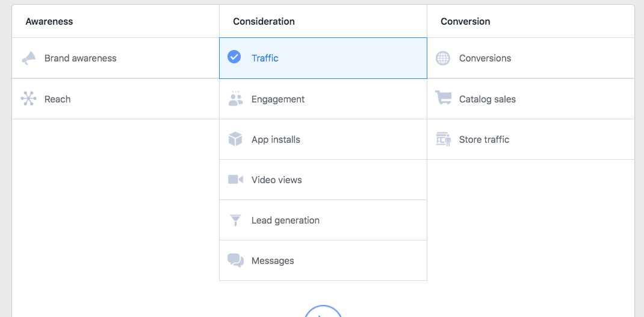The width and height of the screenshot is (644, 317).
Task: Click the App installs box icon
Action: [x=235, y=139]
